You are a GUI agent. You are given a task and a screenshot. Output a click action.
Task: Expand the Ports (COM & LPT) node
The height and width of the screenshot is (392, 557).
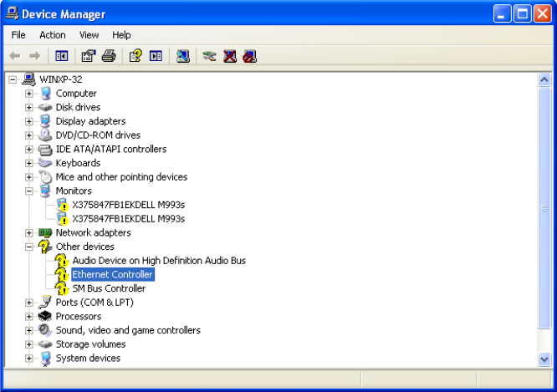[x=29, y=303]
